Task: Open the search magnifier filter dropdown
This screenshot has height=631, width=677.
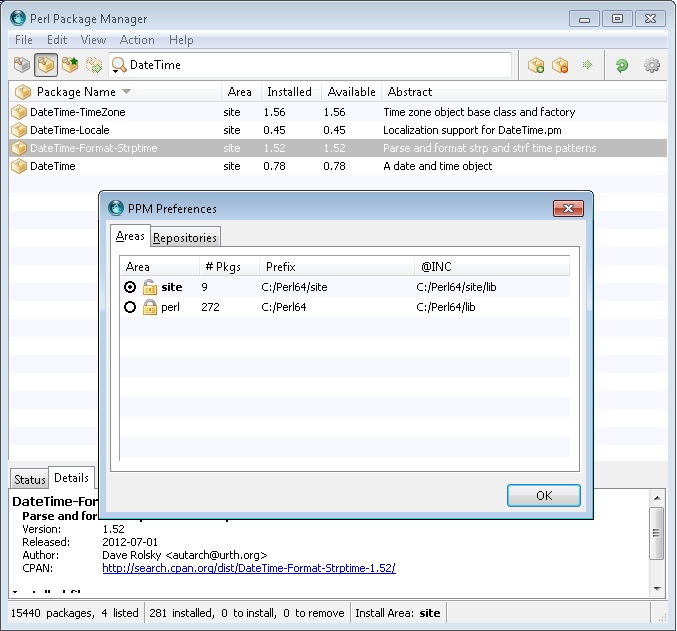Action: click(119, 65)
